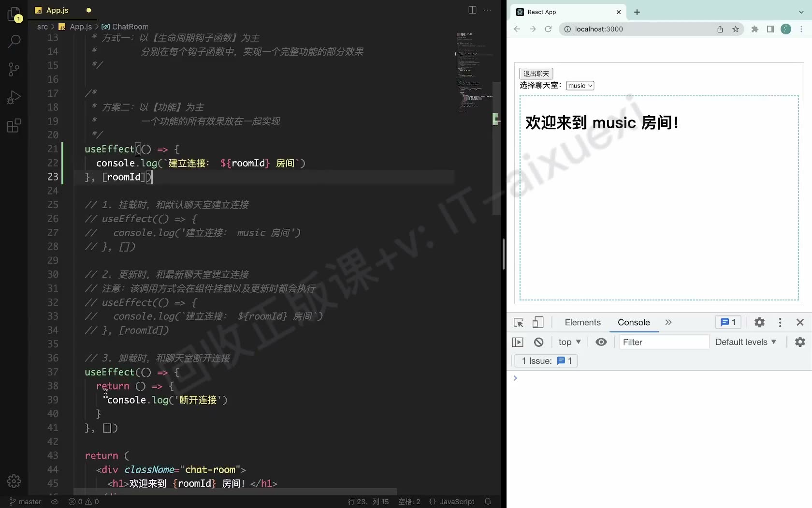
Task: Select the React App browser tab
Action: (568, 12)
